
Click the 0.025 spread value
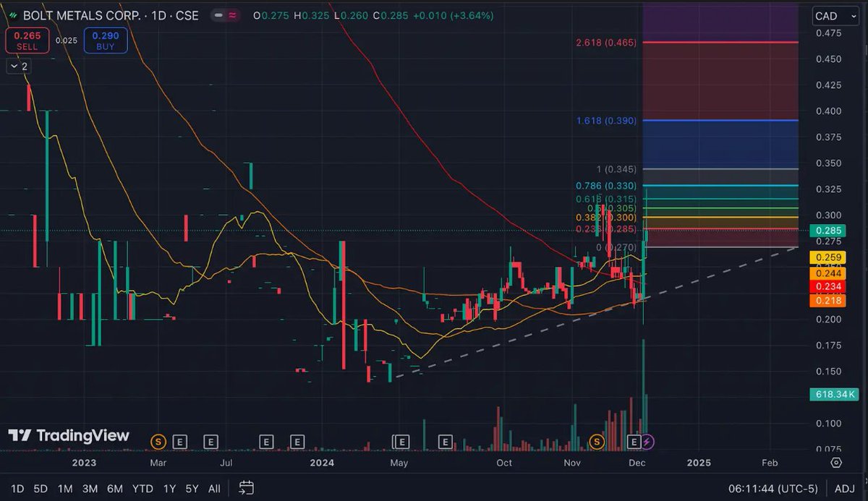[x=67, y=40]
